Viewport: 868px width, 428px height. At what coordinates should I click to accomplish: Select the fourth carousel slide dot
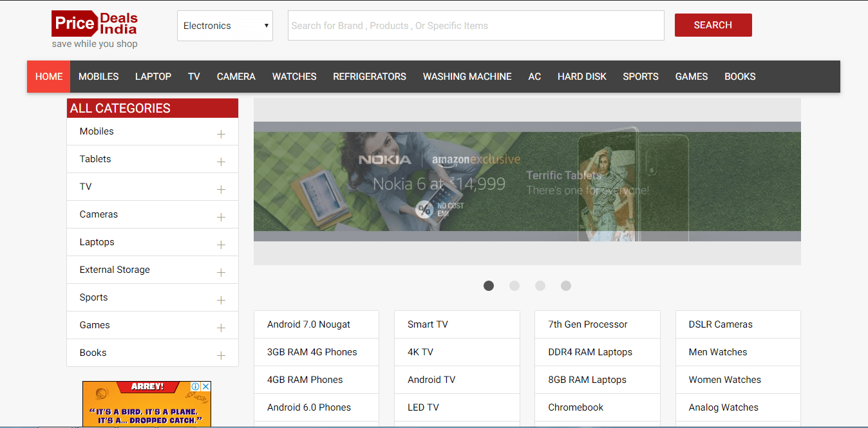tap(566, 286)
